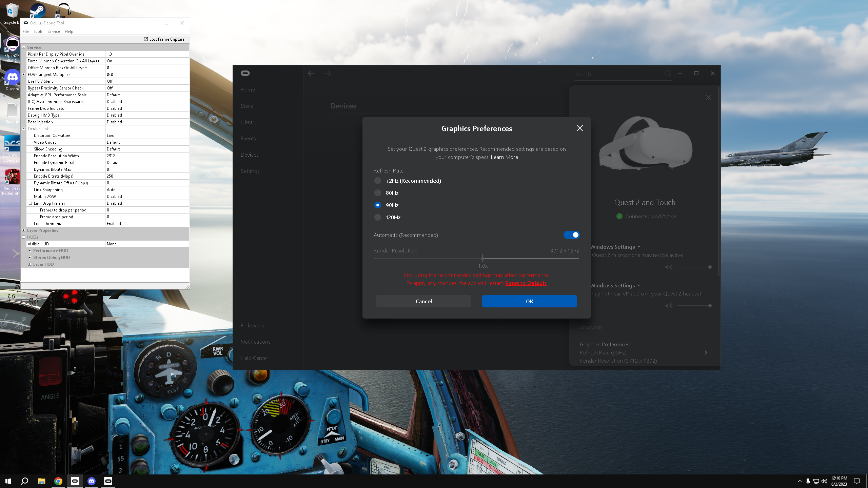
Task: Click Lost Frame Capture button text
Action: [167, 39]
